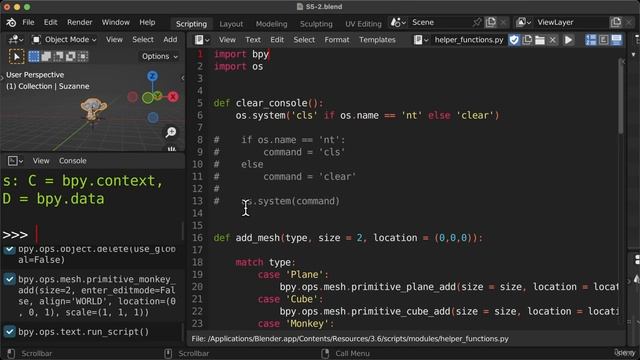Open the text editor View menu
Viewport: 640px width, 360px height.
pos(227,40)
